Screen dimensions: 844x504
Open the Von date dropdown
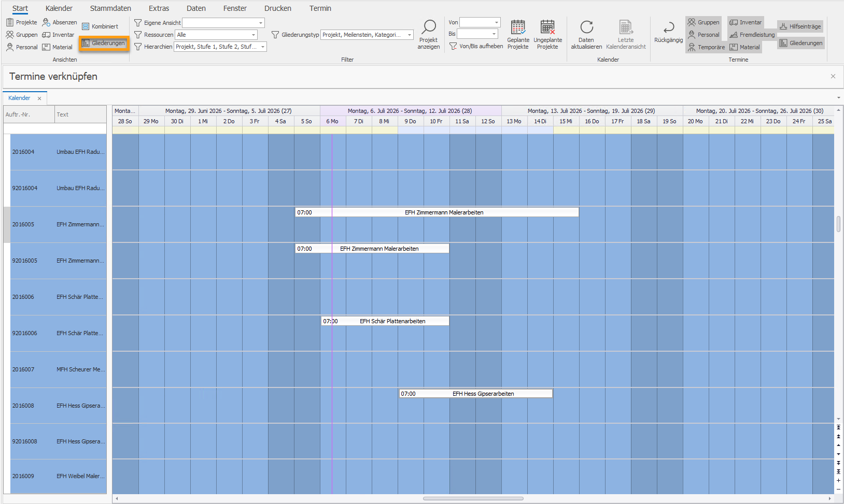tap(496, 22)
